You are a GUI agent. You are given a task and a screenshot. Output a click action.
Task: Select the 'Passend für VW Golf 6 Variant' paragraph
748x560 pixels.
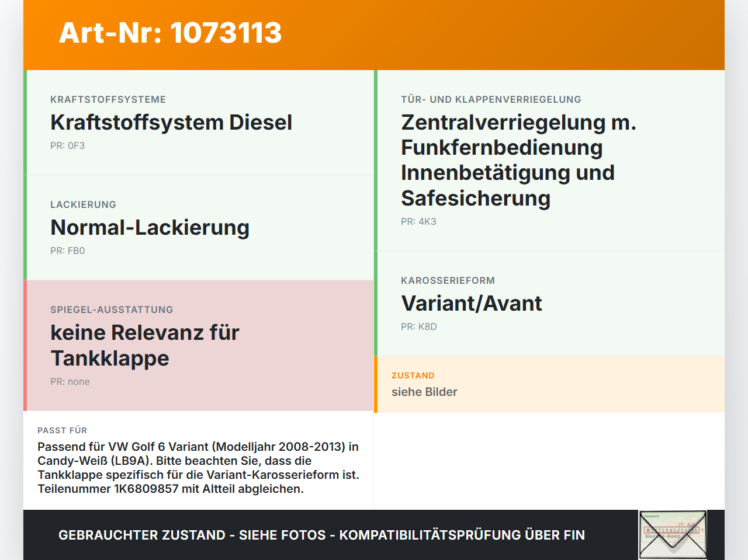click(198, 468)
